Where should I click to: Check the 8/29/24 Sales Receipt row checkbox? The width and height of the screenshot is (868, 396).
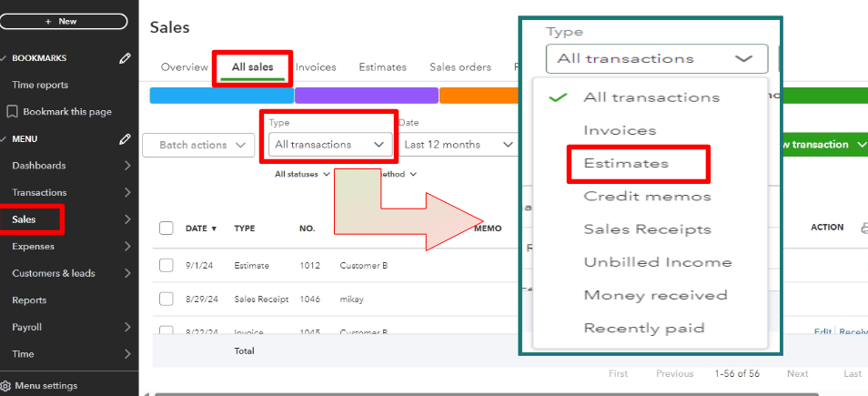coord(167,300)
